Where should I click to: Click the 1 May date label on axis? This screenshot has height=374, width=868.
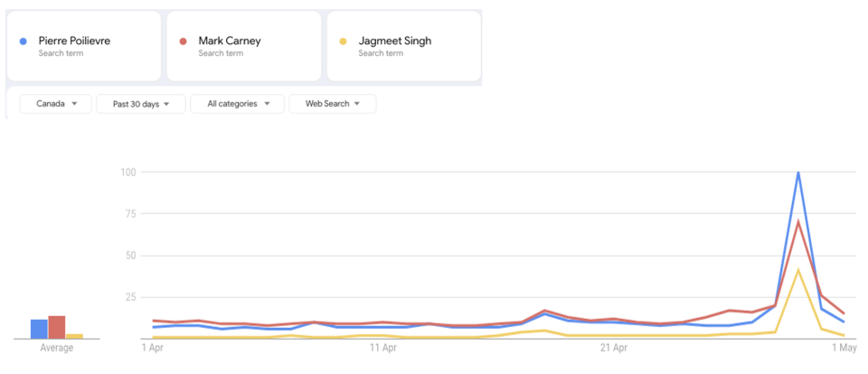(x=844, y=348)
